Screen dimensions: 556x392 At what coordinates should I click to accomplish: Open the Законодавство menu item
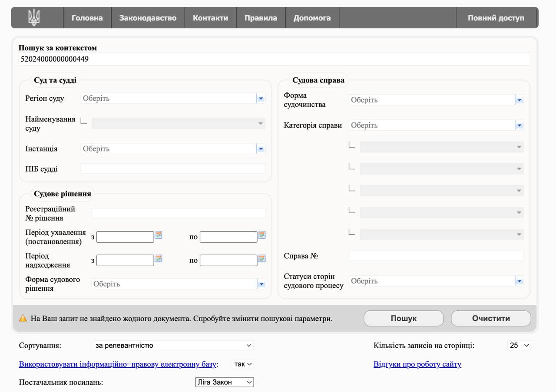point(148,18)
